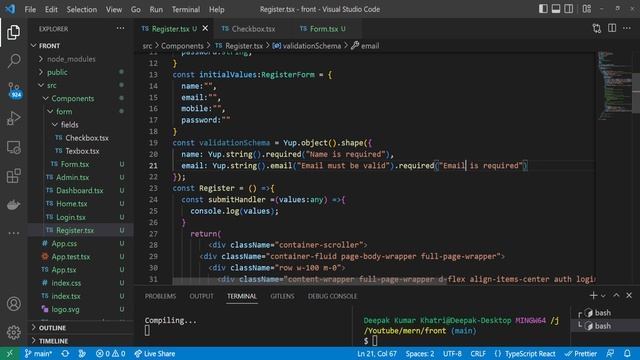Open Dashboard.tsx in the explorer
The height and width of the screenshot is (360, 640).
click(80, 191)
